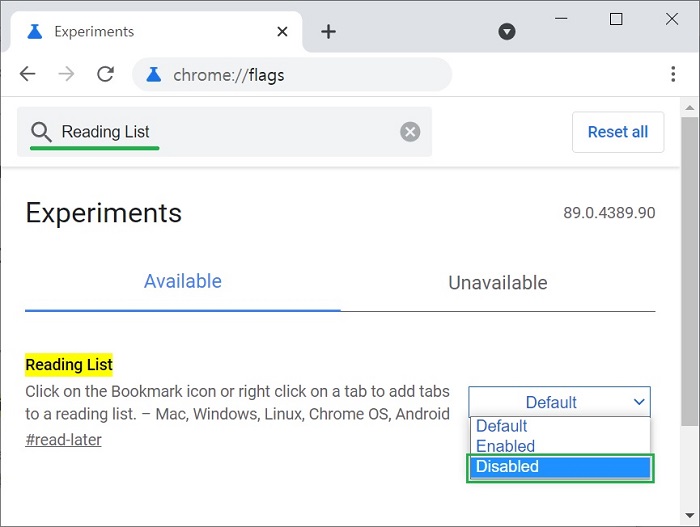This screenshot has height=527, width=700.
Task: Maximize the Chrome window
Action: pos(616,19)
